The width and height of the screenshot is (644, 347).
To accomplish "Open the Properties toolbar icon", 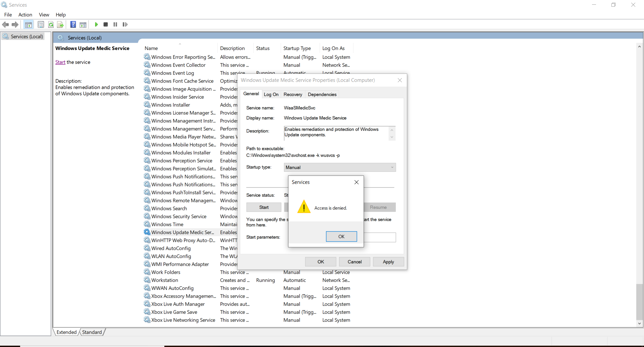I will 41,24.
